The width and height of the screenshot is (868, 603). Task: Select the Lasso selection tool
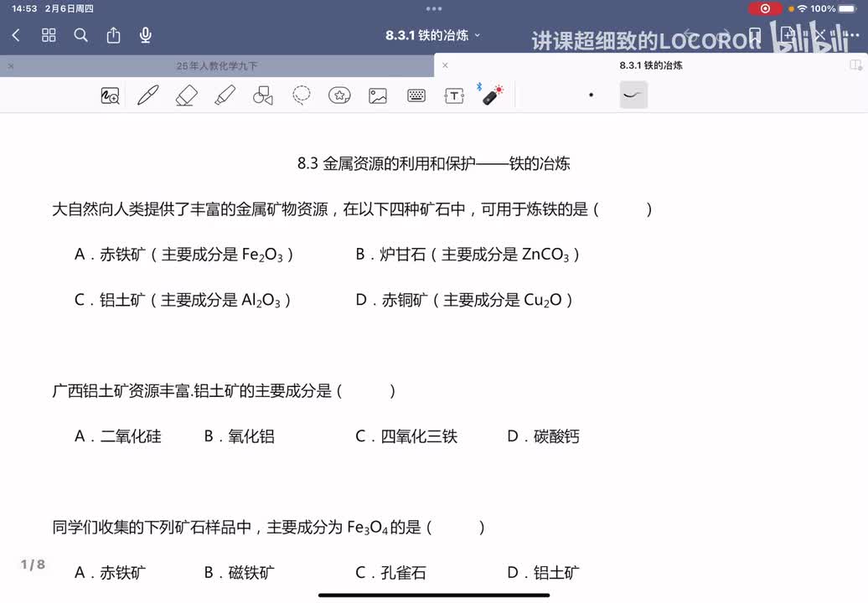[301, 95]
